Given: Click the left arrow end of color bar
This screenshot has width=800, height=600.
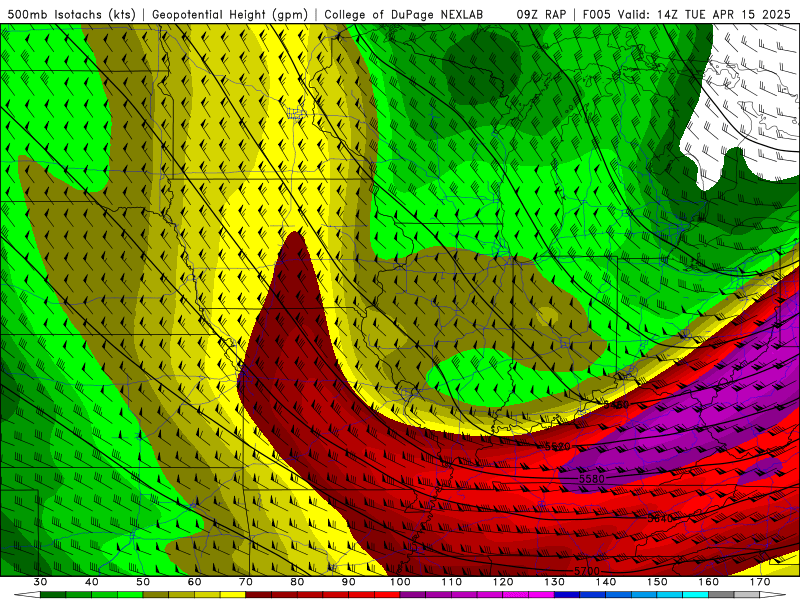Looking at the screenshot, I should pos(28,595).
